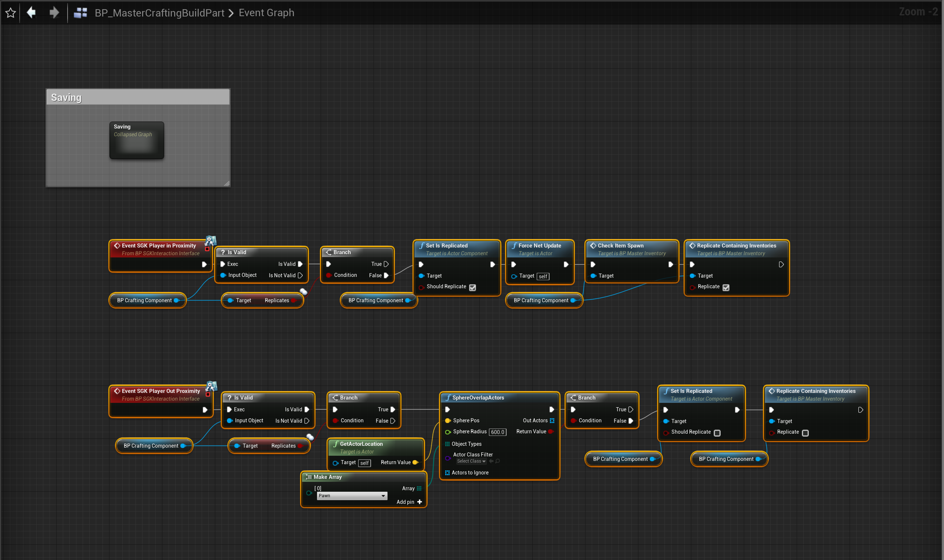This screenshot has width=944, height=560.
Task: Open Select Class dropdown for Actor Class Filter
Action: pos(471,461)
